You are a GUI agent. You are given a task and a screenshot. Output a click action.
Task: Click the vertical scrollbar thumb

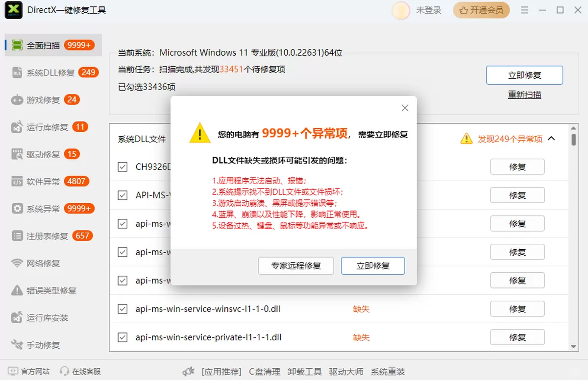point(574,139)
